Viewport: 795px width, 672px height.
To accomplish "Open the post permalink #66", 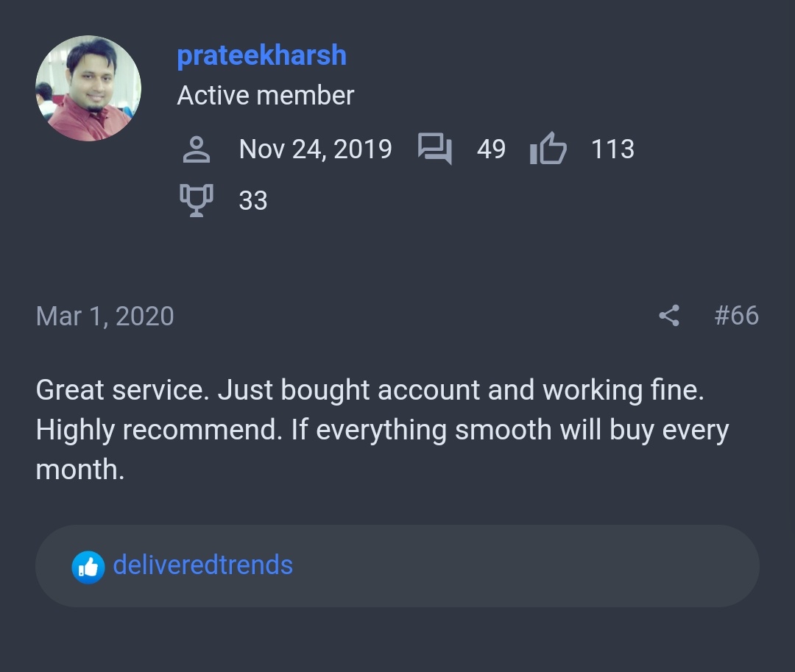I will pos(736,315).
